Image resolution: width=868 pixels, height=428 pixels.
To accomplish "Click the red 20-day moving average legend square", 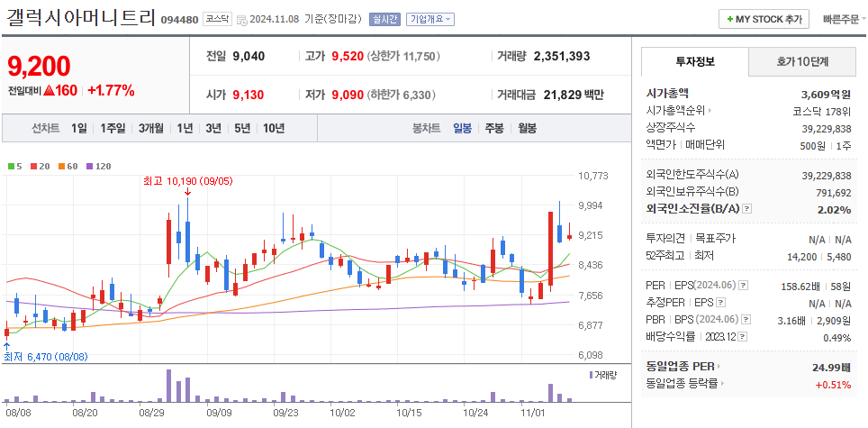I will point(34,166).
